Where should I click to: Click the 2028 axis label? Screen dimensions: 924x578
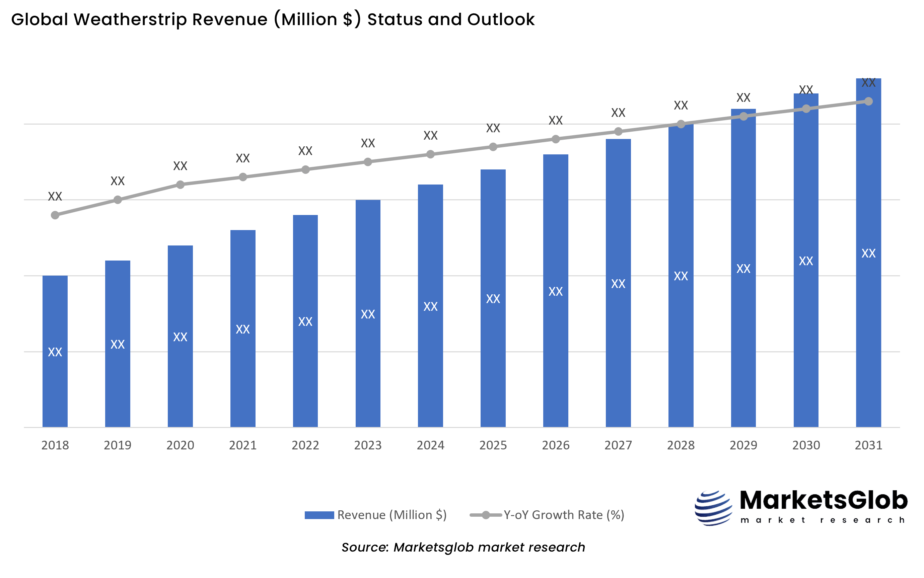click(x=681, y=445)
